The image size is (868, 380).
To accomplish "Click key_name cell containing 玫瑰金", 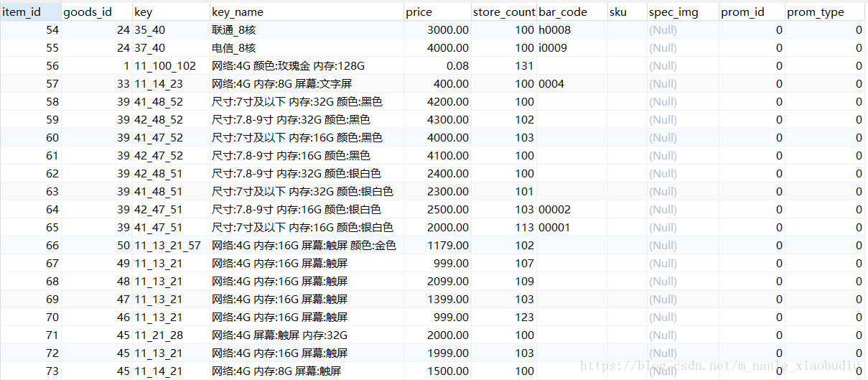I will pyautogui.click(x=307, y=65).
